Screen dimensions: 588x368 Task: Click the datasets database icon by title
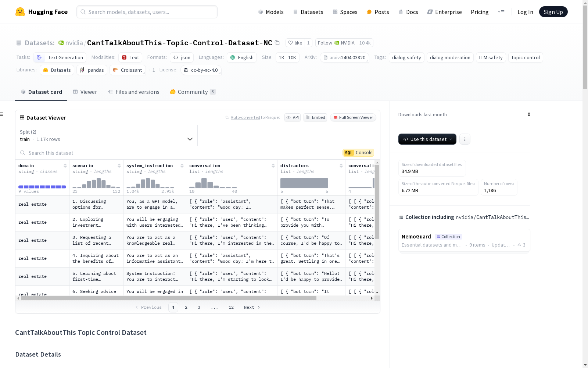coord(19,43)
